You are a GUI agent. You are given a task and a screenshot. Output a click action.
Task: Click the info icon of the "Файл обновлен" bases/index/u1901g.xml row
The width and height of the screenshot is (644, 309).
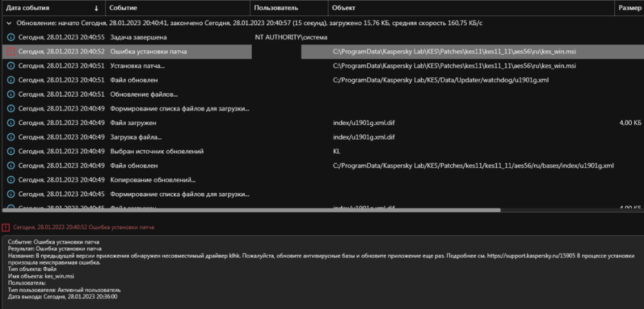11,166
